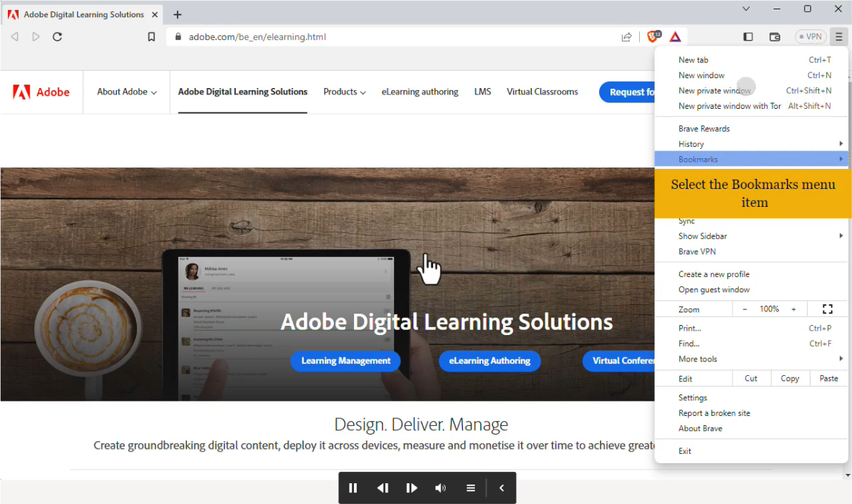This screenshot has width=852, height=504.
Task: Expand the Show Sidebar submenu
Action: point(751,236)
